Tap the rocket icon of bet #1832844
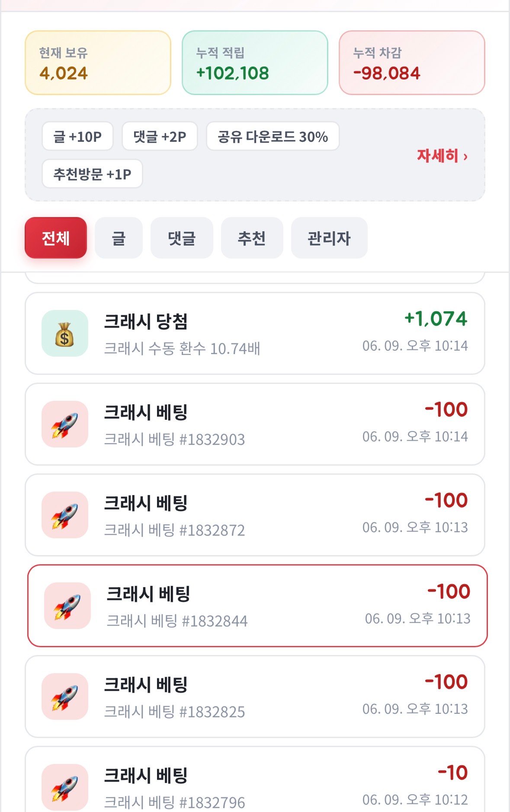Screen dimensions: 510x812 (x=67, y=606)
